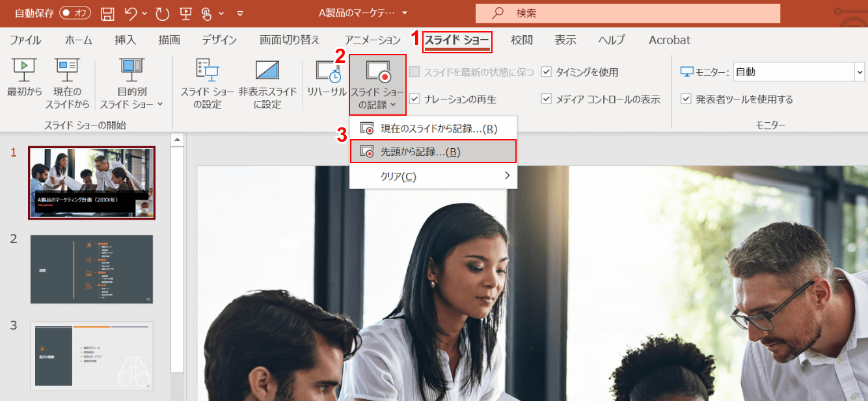Open quick access toolbar customize arrow
Screen dimensions: 868x401
click(x=241, y=13)
